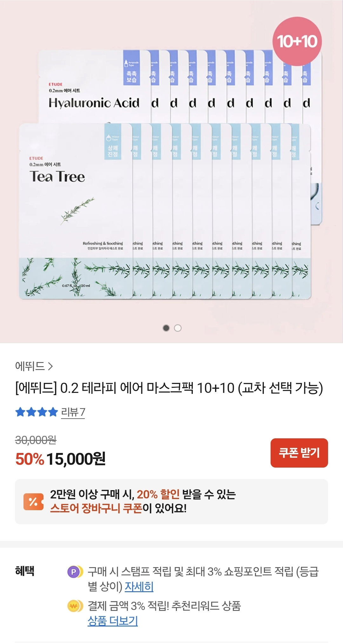Click the 자세히 details link
The height and width of the screenshot is (644, 343).
[139, 586]
